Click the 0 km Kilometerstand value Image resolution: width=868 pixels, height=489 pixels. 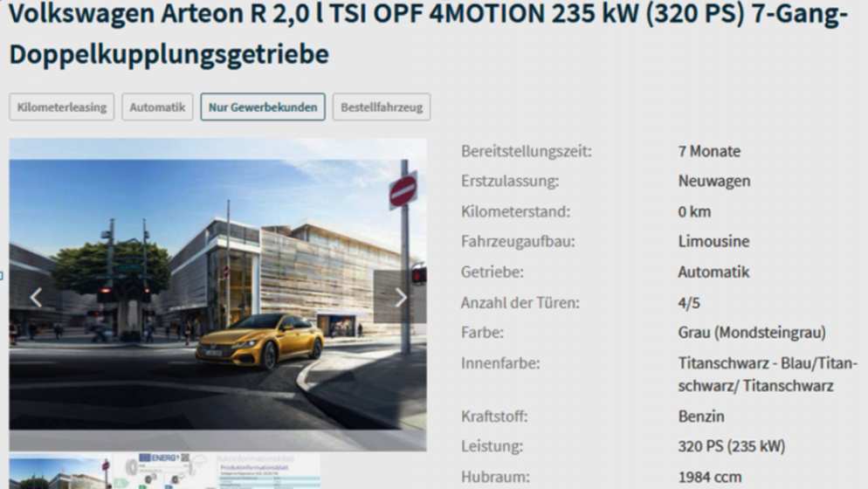point(694,211)
